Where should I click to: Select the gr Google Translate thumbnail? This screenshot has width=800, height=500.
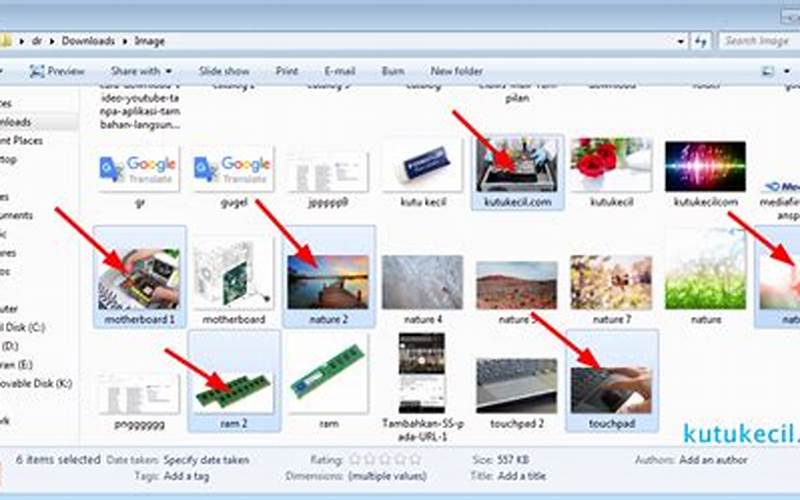coord(139,169)
